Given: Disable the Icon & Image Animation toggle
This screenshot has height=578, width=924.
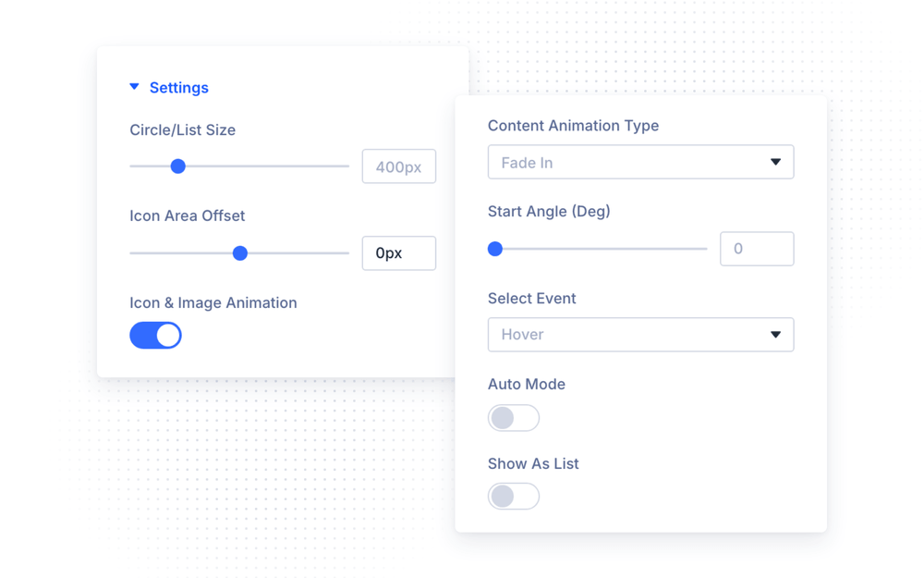Looking at the screenshot, I should [155, 335].
